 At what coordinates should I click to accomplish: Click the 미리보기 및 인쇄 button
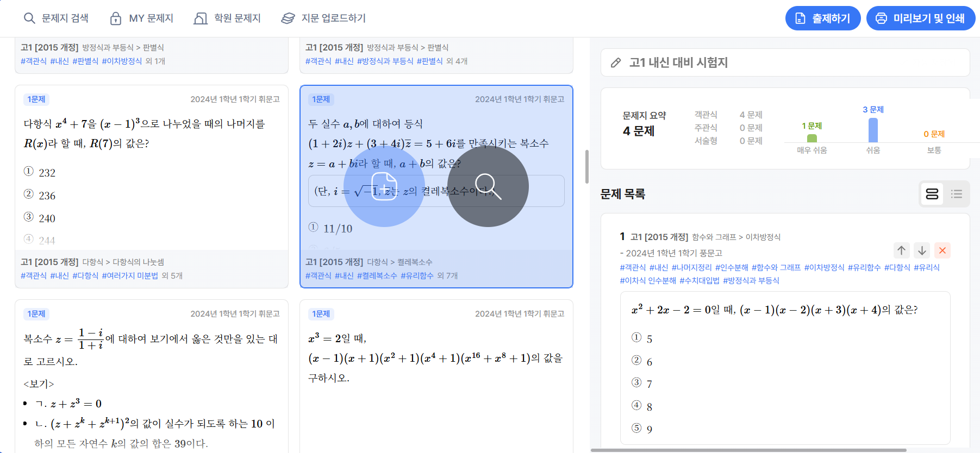[921, 18]
